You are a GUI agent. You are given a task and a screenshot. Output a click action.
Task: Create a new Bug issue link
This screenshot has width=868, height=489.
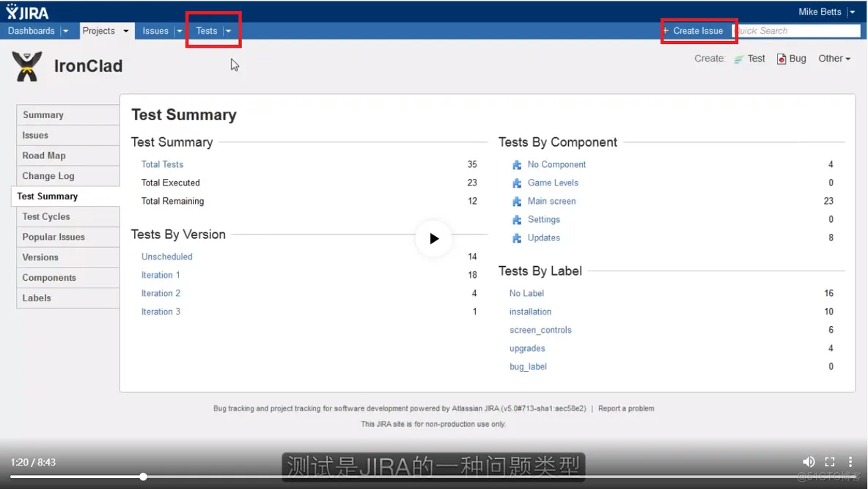click(797, 59)
